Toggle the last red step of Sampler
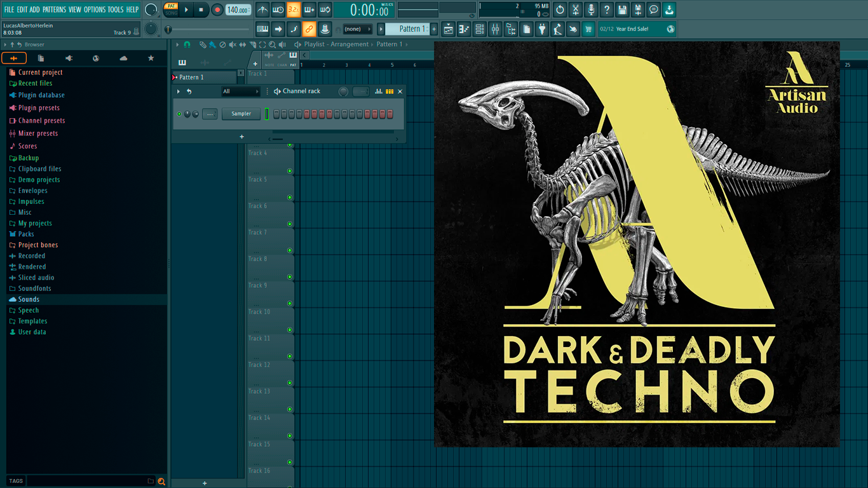 click(390, 114)
